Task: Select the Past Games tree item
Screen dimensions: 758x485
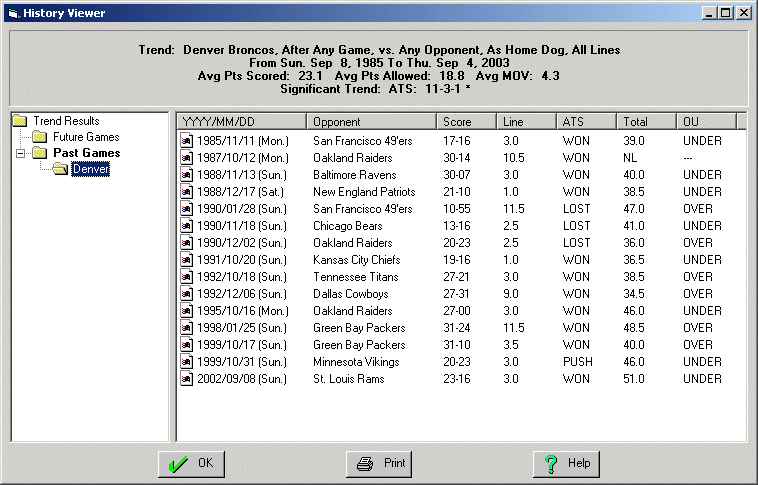Action: click(x=87, y=153)
